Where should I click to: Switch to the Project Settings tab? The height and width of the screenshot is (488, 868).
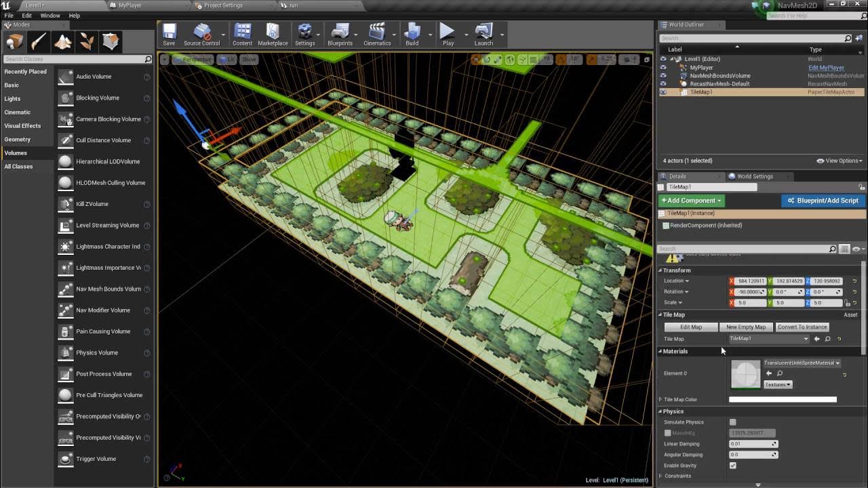point(223,5)
